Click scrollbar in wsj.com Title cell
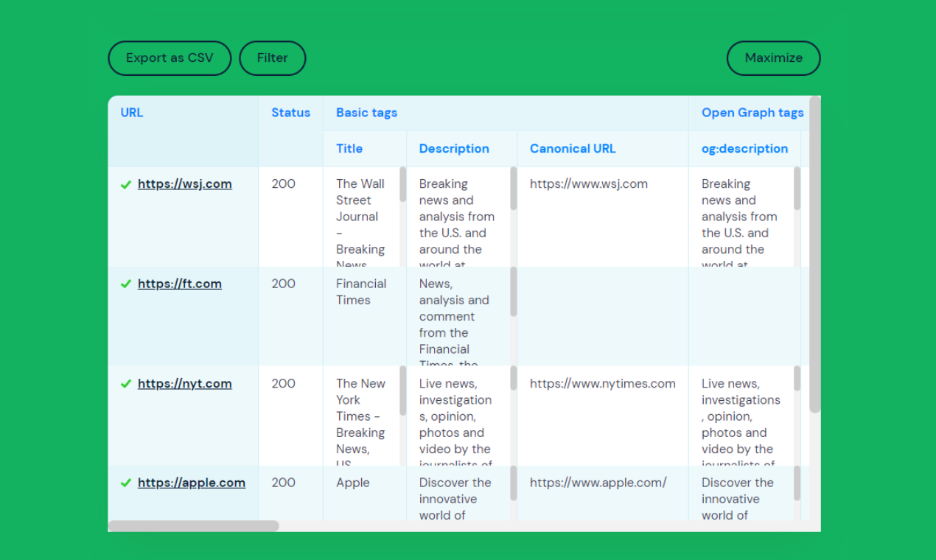 point(403,184)
